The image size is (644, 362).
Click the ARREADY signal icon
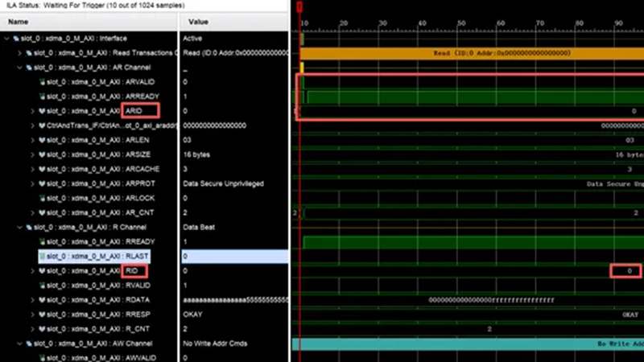tap(43, 97)
